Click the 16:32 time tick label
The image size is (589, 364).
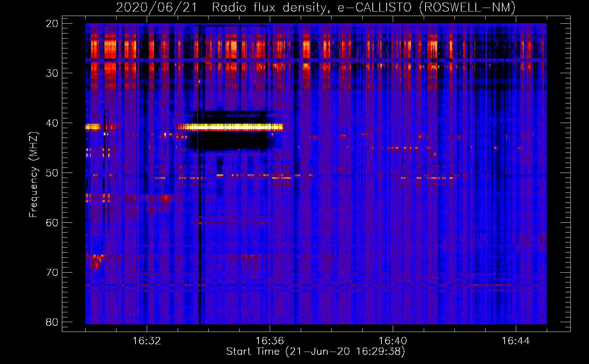pyautogui.click(x=147, y=341)
